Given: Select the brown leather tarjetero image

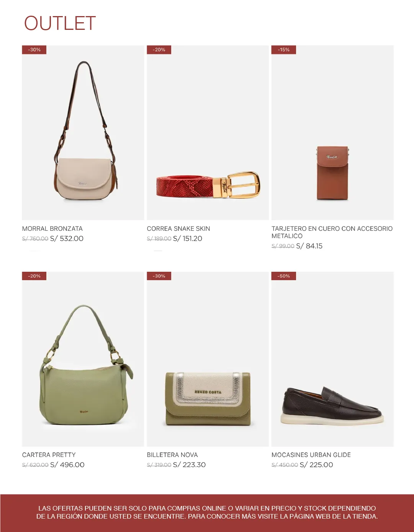Looking at the screenshot, I should tap(332, 132).
